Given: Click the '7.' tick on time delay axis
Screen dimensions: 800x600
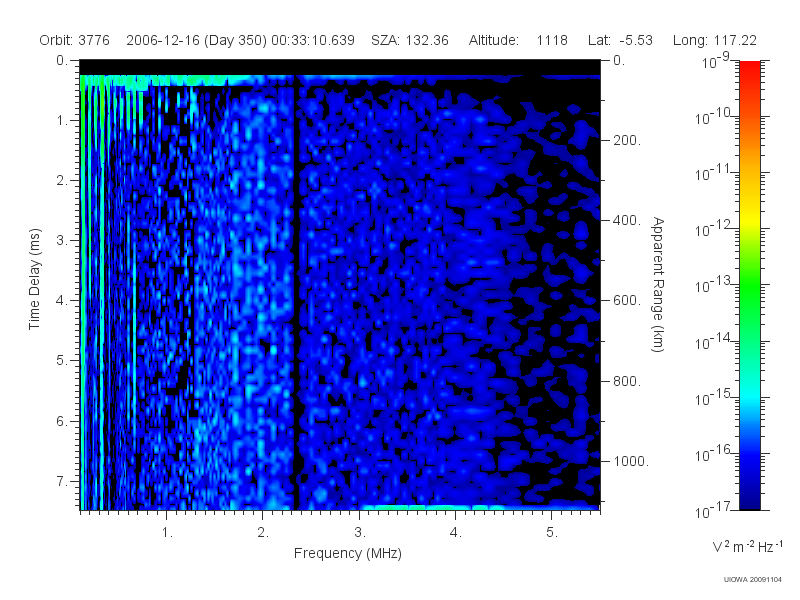Looking at the screenshot, I should point(61,481).
